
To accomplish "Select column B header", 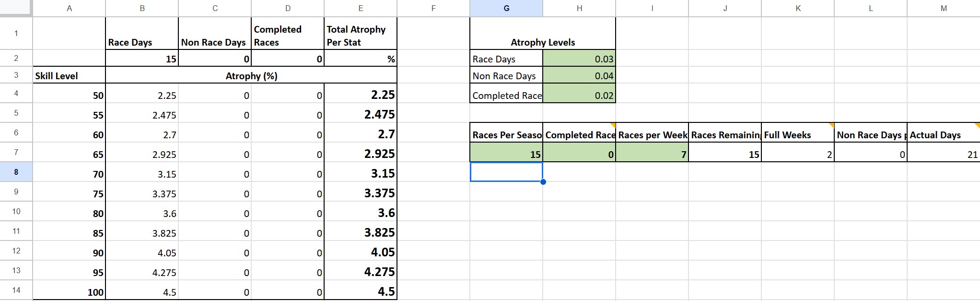I will click(142, 8).
